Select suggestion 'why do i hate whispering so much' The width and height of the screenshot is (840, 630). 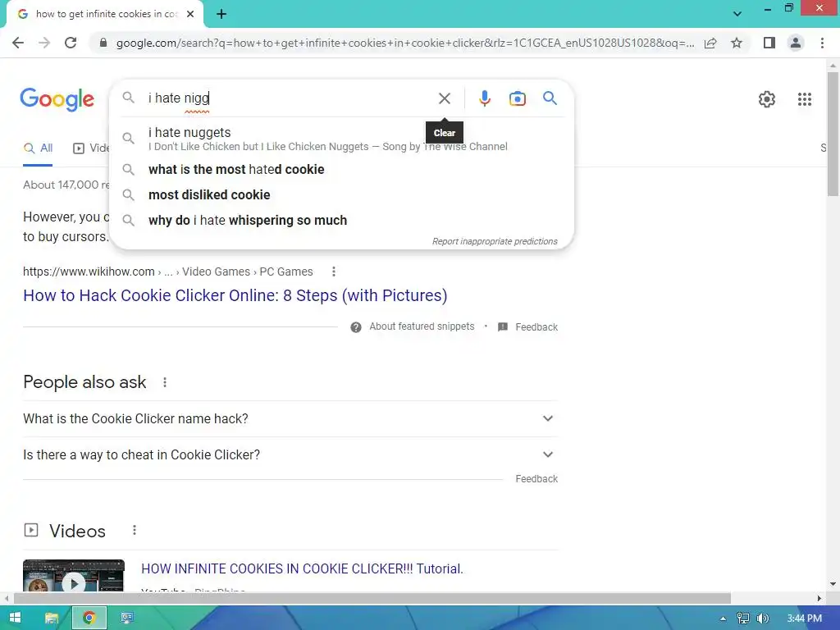(x=341, y=220)
